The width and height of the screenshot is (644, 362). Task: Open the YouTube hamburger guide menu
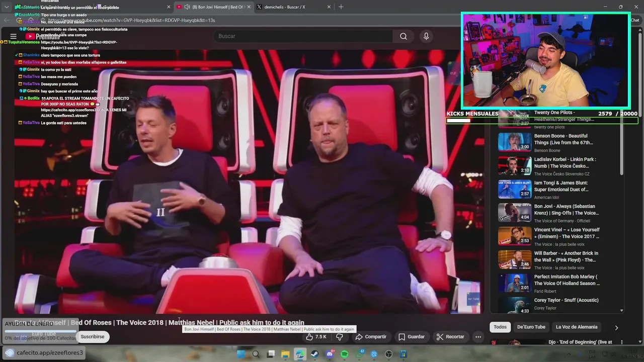[x=14, y=36]
